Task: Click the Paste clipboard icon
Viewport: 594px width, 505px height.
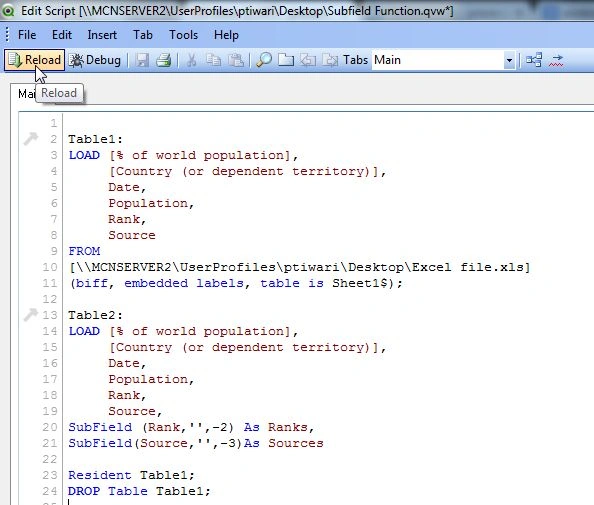Action: click(236, 60)
